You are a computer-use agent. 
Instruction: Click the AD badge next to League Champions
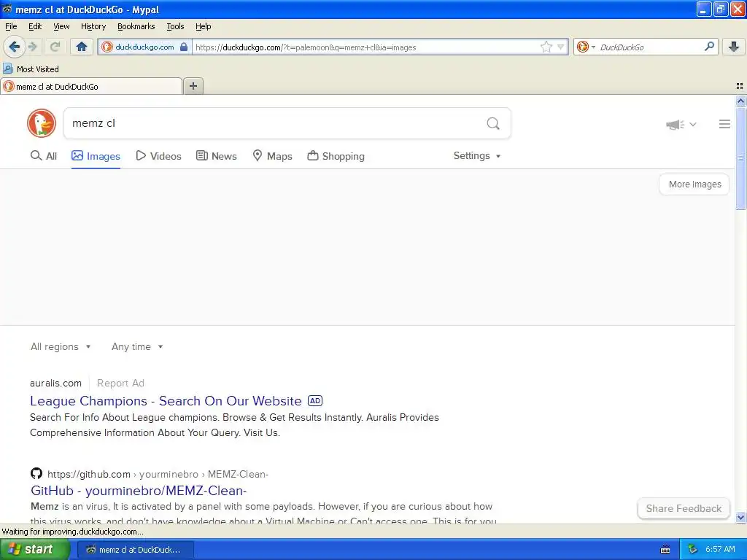click(x=315, y=401)
